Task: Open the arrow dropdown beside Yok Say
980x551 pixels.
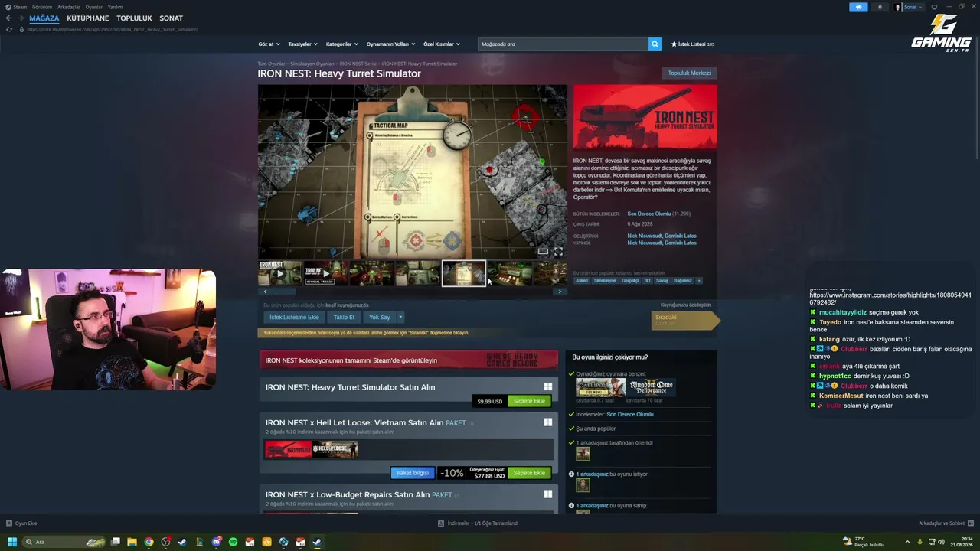Action: tap(400, 317)
